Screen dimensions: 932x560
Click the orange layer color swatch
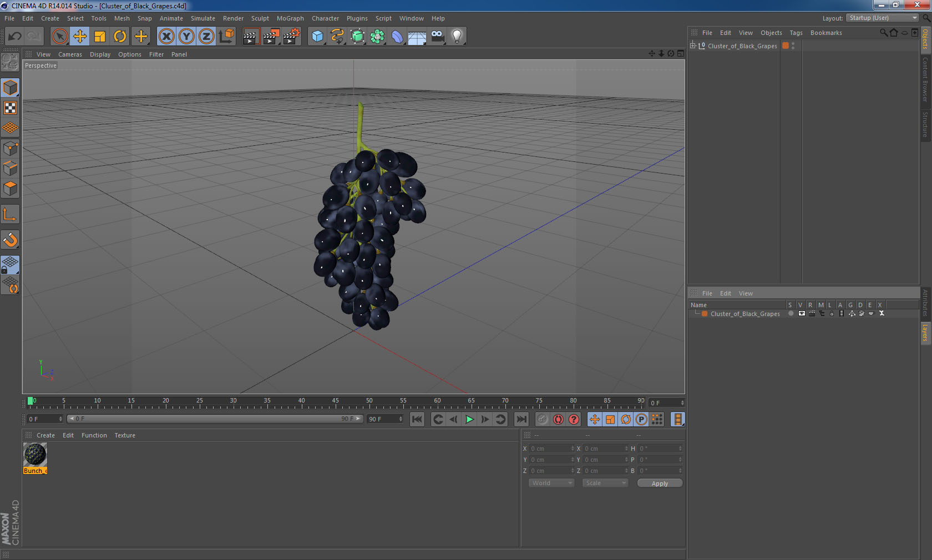coord(705,314)
